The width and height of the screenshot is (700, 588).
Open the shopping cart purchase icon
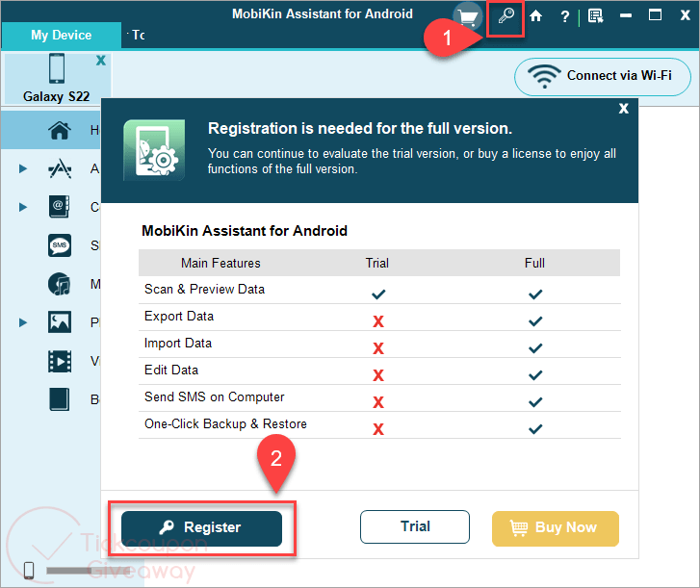tap(467, 17)
